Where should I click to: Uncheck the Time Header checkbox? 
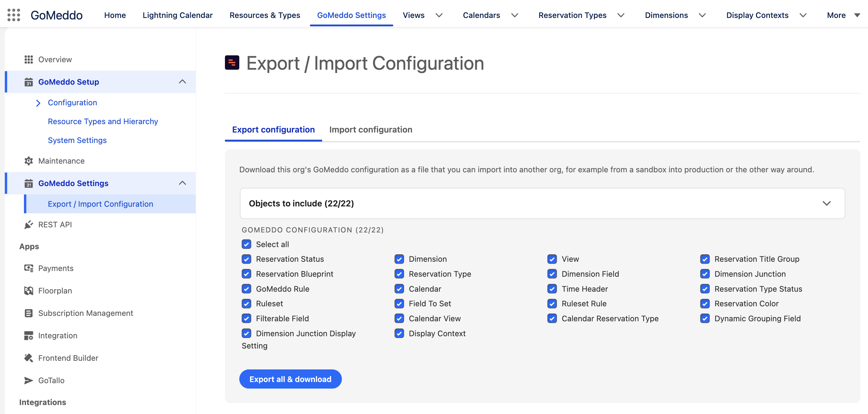(552, 289)
